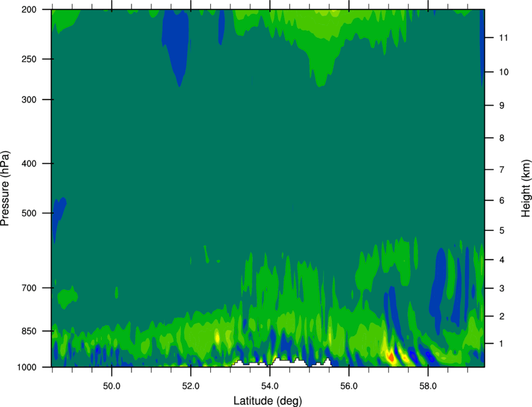Click the orange-red hotspot near latitude 57
Image resolution: width=532 pixels, height=407 pixels.
coord(391,357)
